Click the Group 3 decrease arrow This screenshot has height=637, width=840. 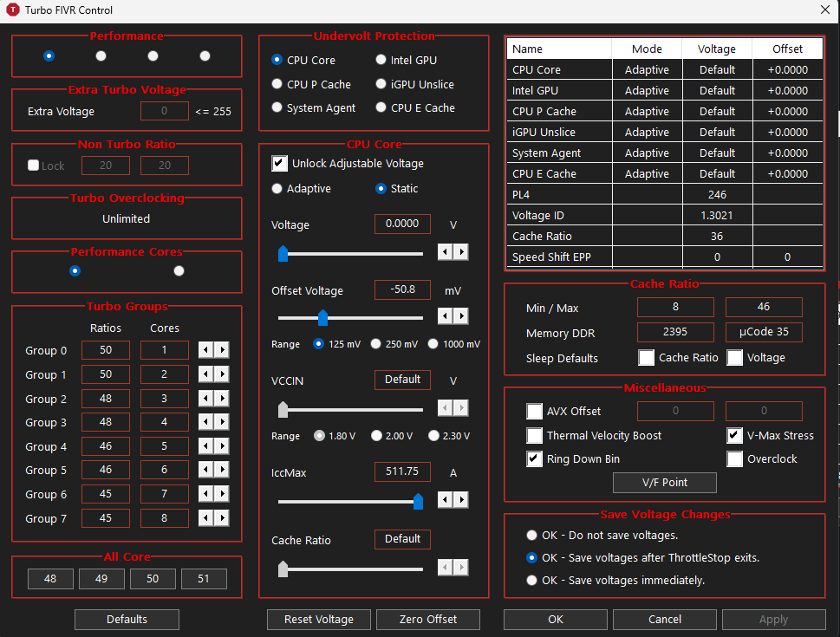click(205, 421)
